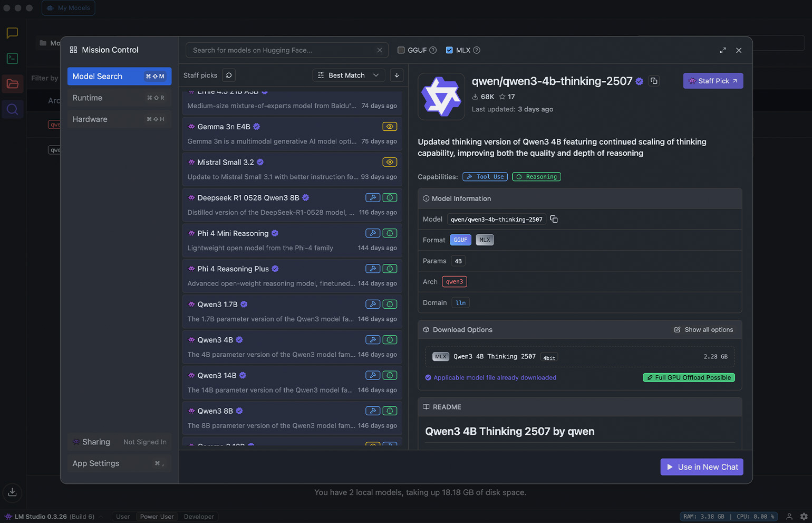Enable the GGUF format checkbox
812x523 pixels.
401,50
